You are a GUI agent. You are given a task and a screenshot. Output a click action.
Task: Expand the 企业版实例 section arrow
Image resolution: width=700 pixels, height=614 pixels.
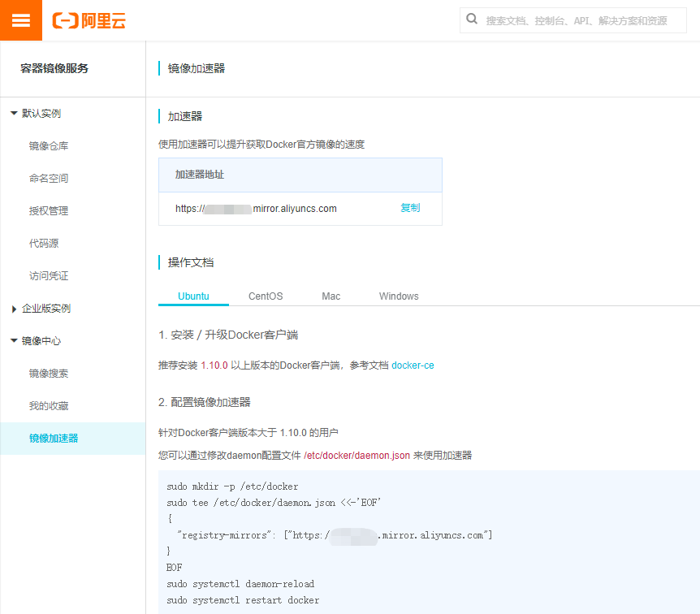(14, 309)
